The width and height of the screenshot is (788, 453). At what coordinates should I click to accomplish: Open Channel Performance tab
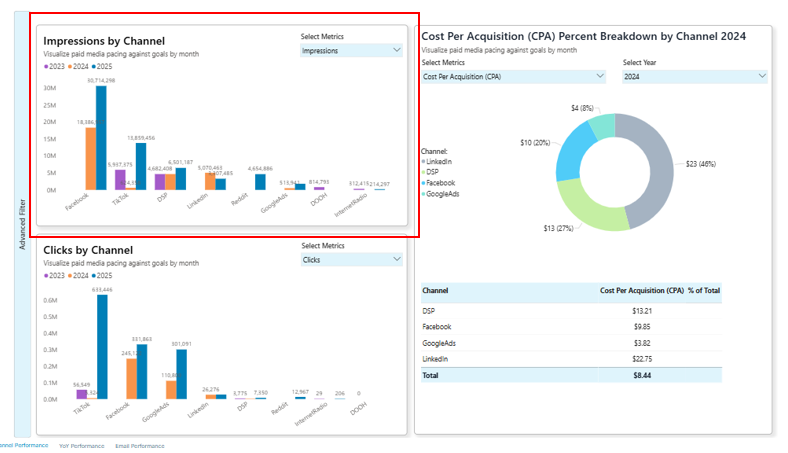[22, 446]
